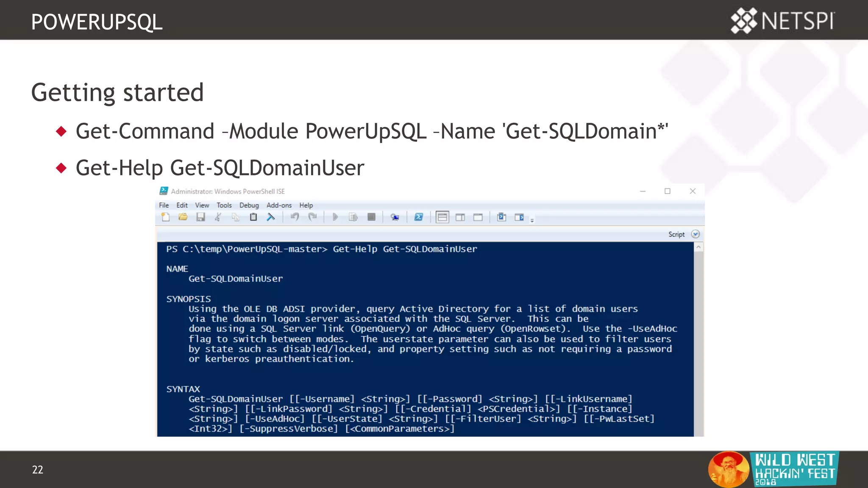Maximize the PowerShell ISE window
The image size is (868, 488).
pos(668,191)
